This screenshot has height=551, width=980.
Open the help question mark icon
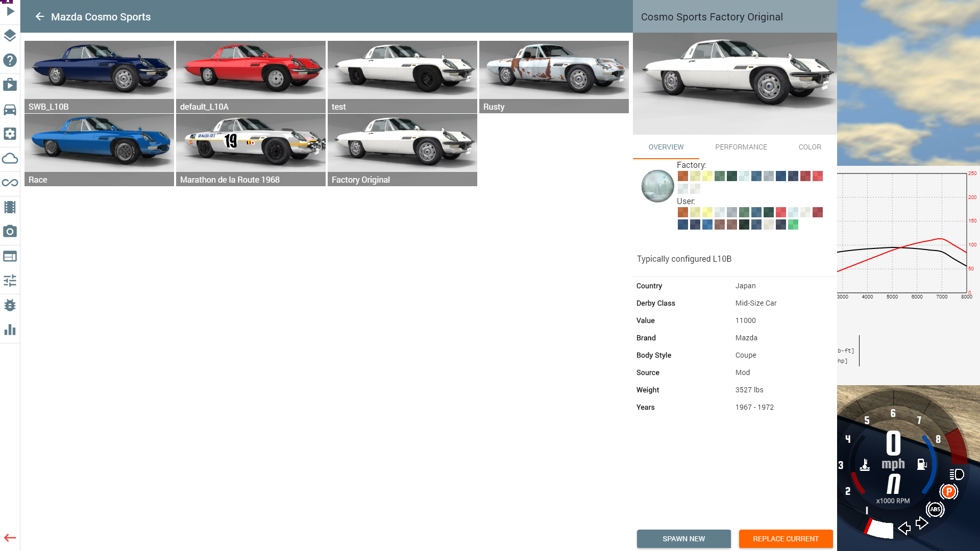(x=10, y=60)
